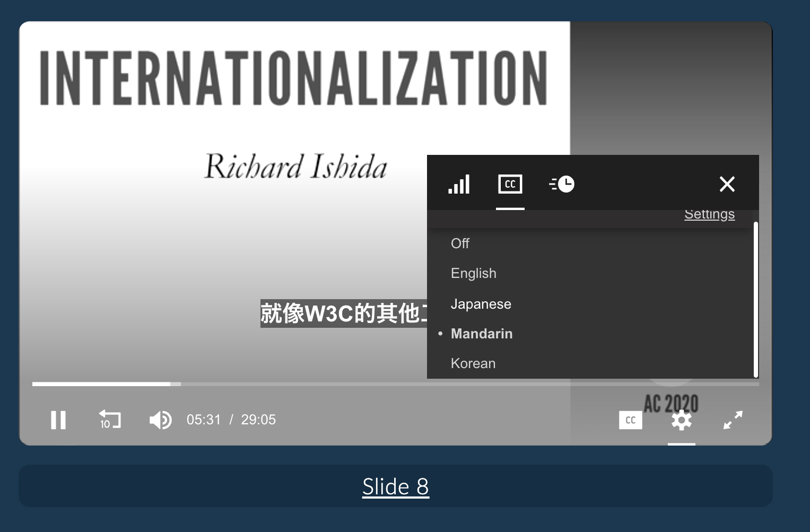
Task: Select the Mandarin caption option
Action: click(x=482, y=334)
